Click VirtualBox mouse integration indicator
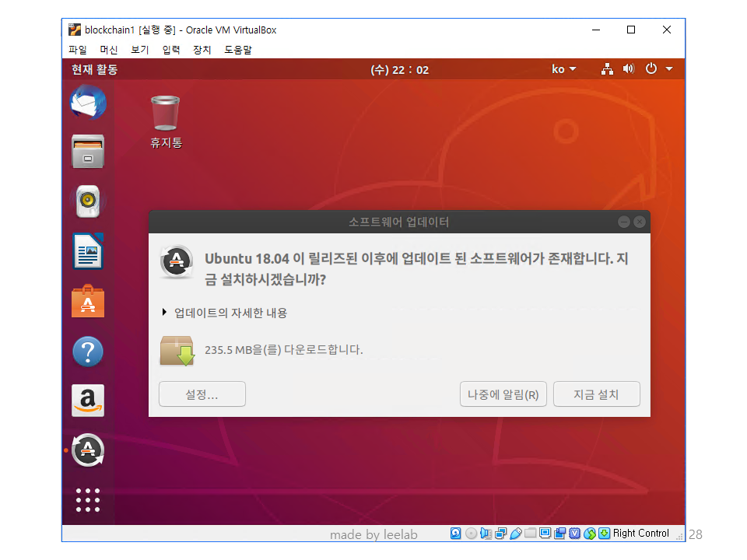 tap(589, 534)
